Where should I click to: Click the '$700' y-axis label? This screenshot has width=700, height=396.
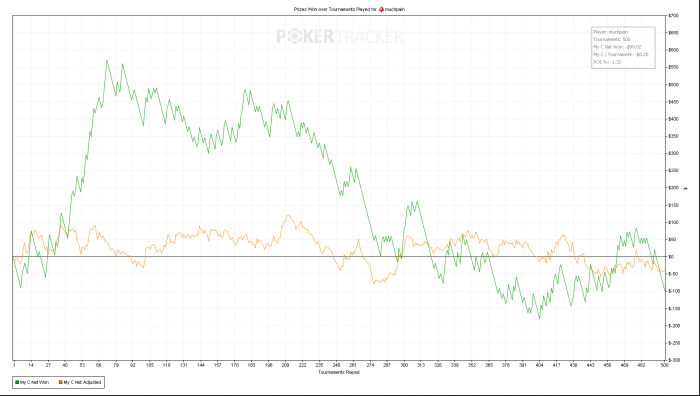(x=673, y=16)
